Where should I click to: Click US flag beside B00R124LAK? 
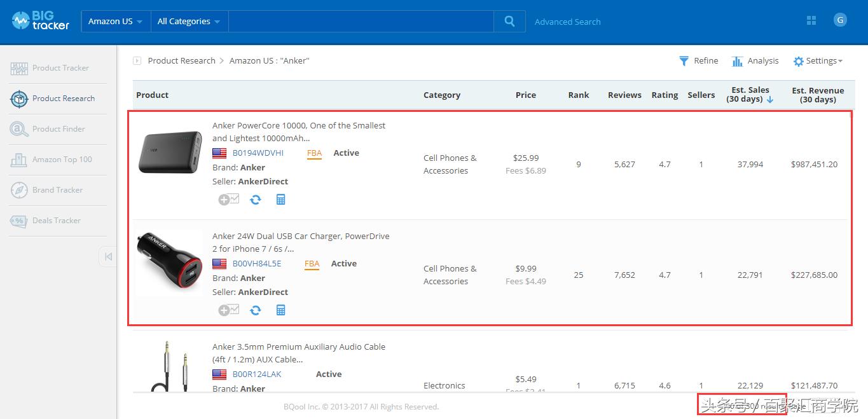(219, 374)
